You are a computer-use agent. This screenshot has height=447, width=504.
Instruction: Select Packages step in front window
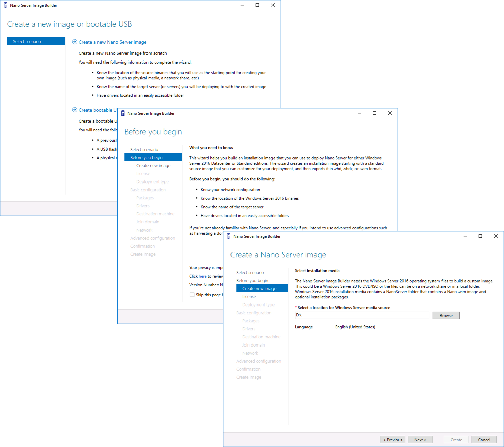point(251,321)
